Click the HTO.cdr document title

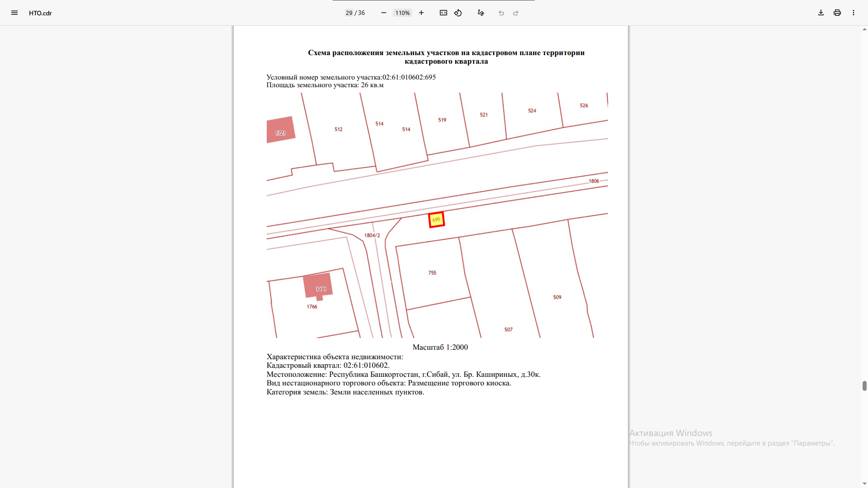pyautogui.click(x=40, y=13)
